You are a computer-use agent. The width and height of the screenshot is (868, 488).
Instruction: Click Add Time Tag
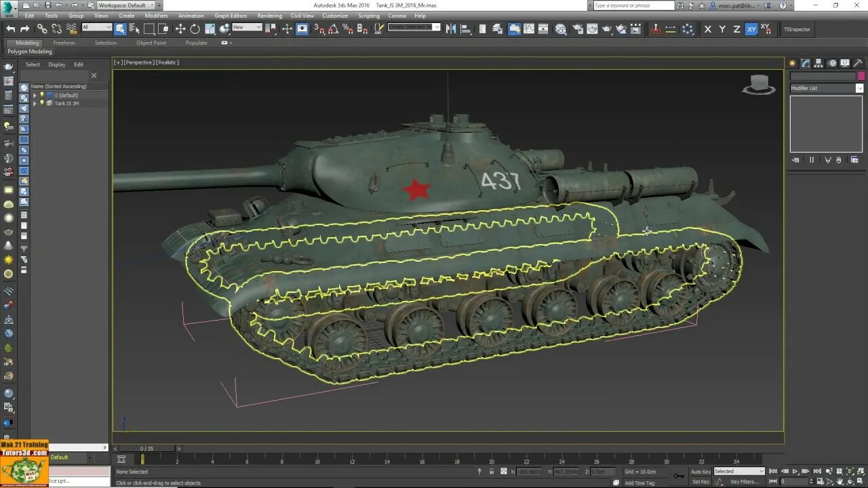click(639, 483)
